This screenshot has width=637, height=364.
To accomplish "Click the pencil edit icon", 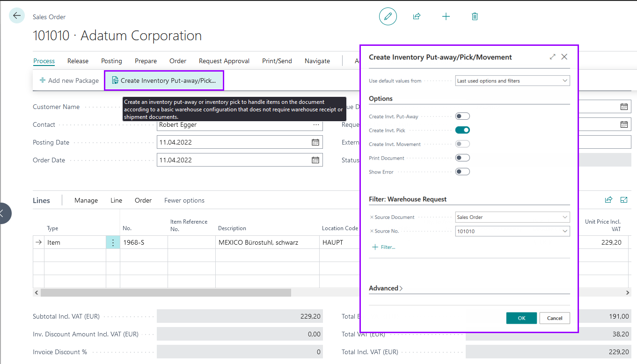I will pyautogui.click(x=388, y=16).
